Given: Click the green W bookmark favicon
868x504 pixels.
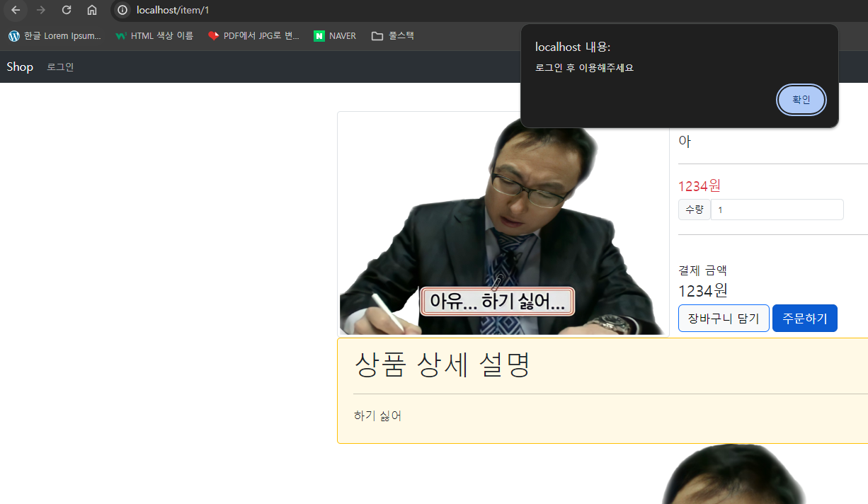Looking at the screenshot, I should click(x=121, y=35).
